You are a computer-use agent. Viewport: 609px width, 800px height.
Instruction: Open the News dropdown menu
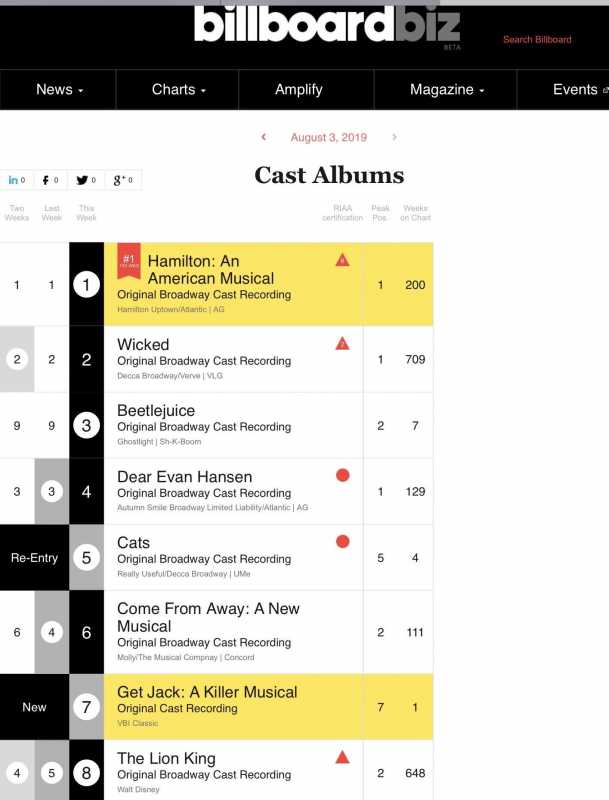[x=59, y=90]
